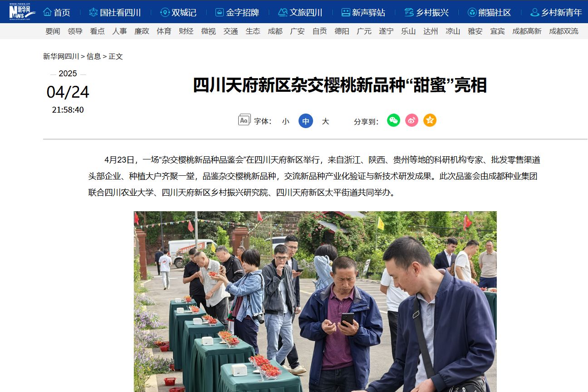Screen dimensions: 588x392
Task: Click the cherry tasting event photo
Action: (x=315, y=302)
